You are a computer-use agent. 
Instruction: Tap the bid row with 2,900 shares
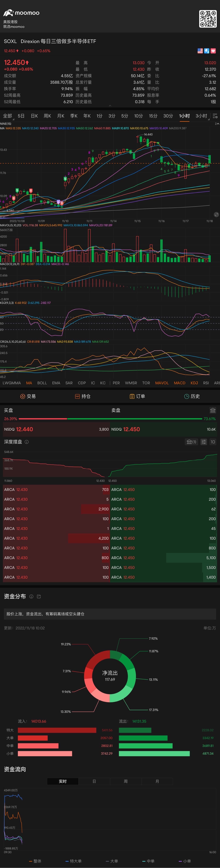56,509
